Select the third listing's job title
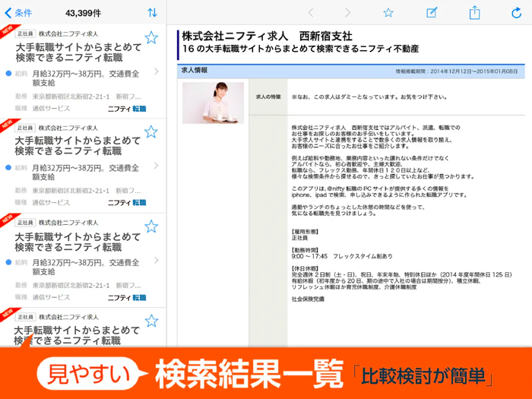The height and width of the screenshot is (399, 532). [78, 242]
